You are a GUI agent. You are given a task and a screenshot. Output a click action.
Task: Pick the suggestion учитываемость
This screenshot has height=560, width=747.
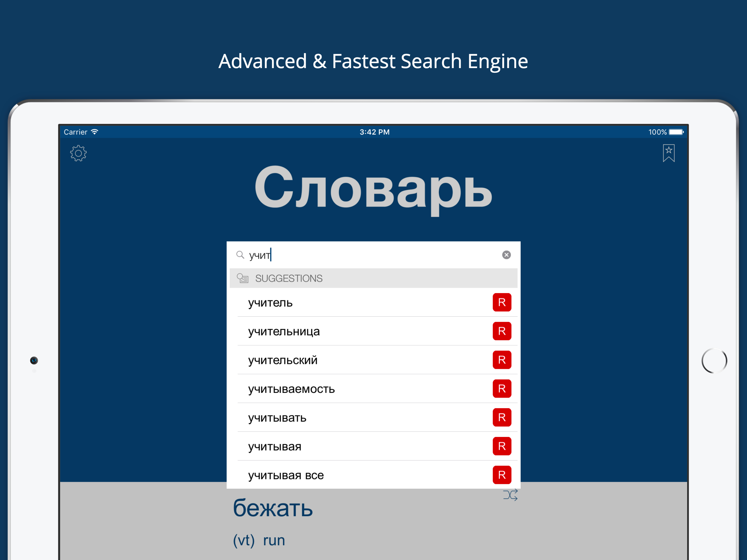291,389
